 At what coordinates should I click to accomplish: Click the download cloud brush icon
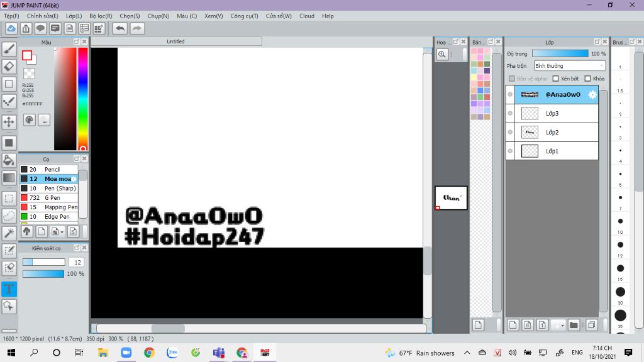pyautogui.click(x=27, y=231)
